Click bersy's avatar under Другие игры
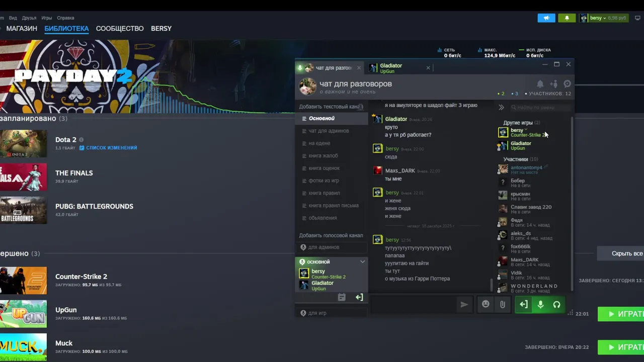The width and height of the screenshot is (644, 362). tap(503, 133)
